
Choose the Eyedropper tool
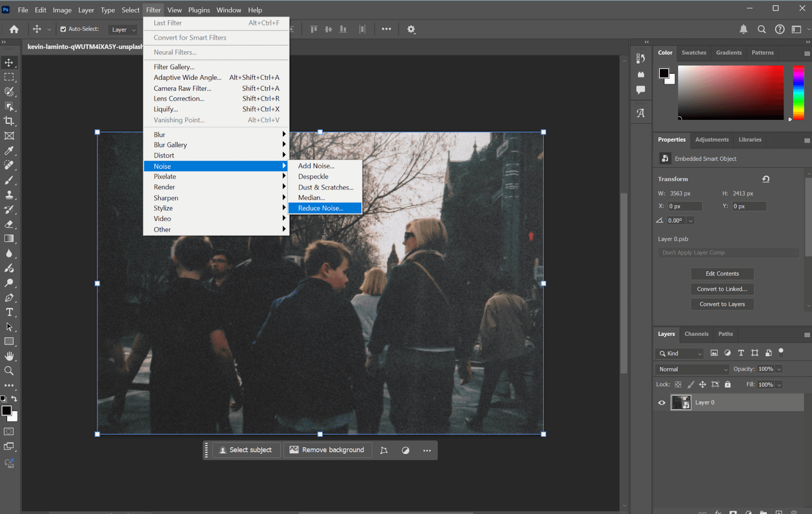(9, 150)
